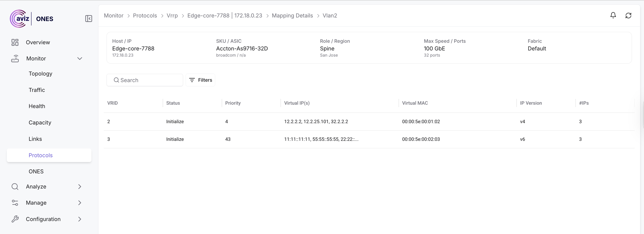Go to Vrrp in breadcrumb
This screenshot has width=644, height=234.
[x=172, y=16]
